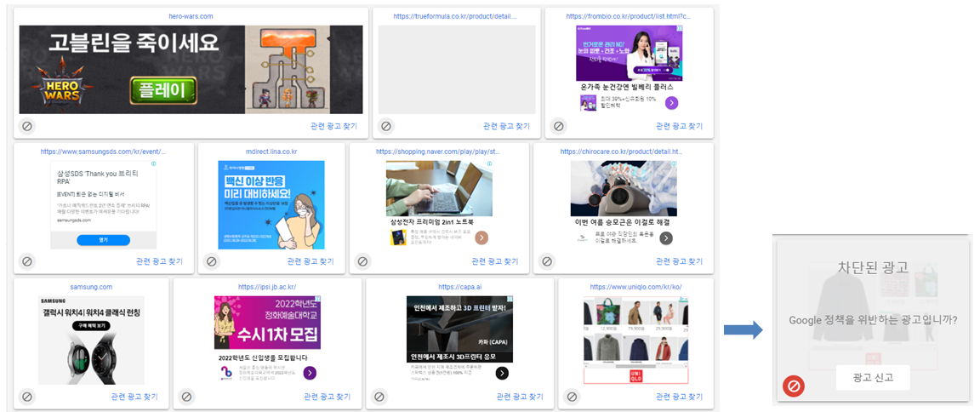Open the capa.ai URL link
The image size is (980, 412).
click(x=459, y=287)
